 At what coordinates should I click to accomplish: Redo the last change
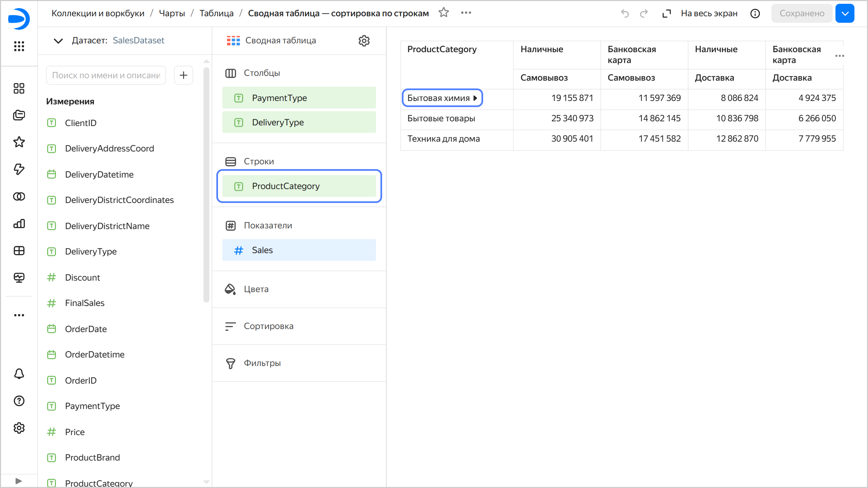pos(644,14)
